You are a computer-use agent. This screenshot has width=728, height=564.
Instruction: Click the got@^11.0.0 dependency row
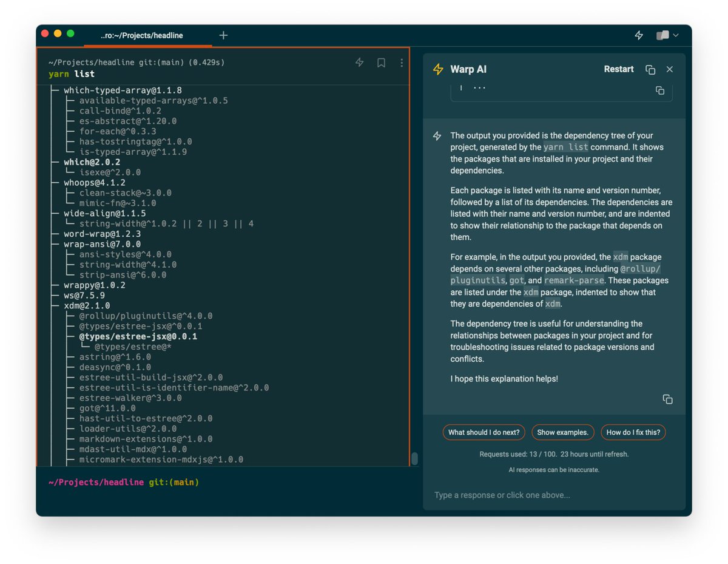coord(107,409)
